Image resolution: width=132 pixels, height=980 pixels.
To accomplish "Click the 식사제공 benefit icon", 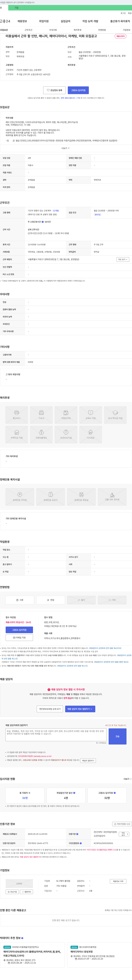I will click(91, 434).
